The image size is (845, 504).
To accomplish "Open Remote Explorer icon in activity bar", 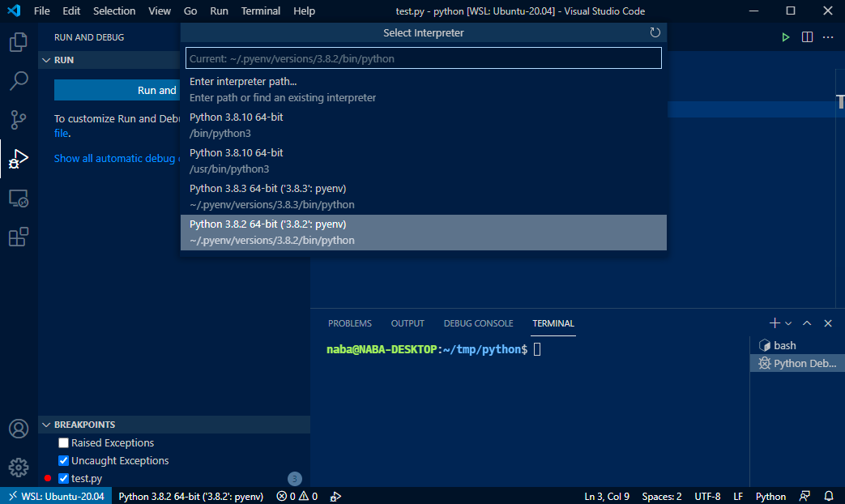I will click(18, 198).
